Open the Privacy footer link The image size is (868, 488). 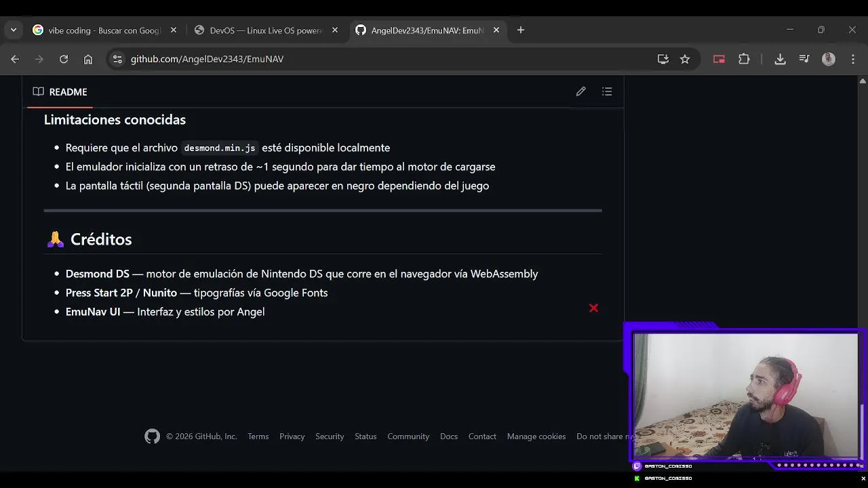click(292, 436)
